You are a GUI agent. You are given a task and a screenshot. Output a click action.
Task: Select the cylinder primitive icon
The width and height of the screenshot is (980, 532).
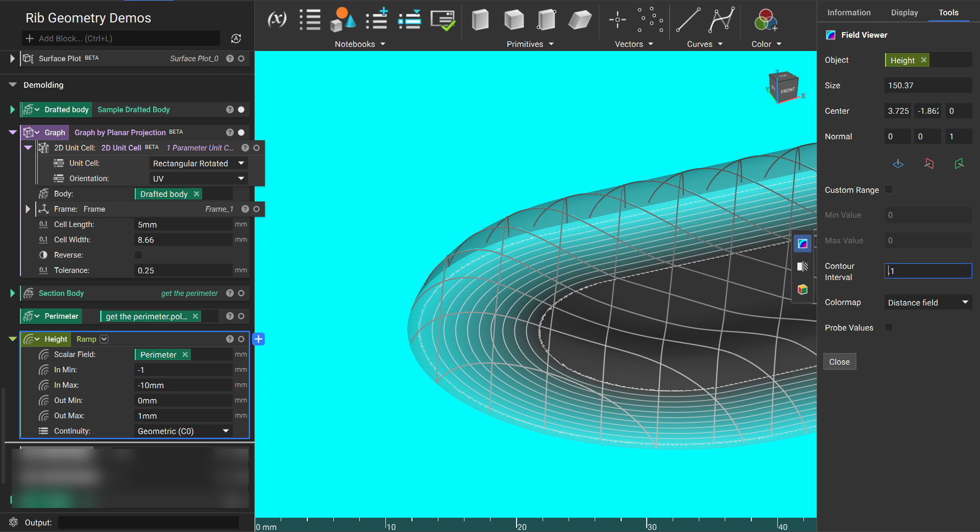coord(547,20)
